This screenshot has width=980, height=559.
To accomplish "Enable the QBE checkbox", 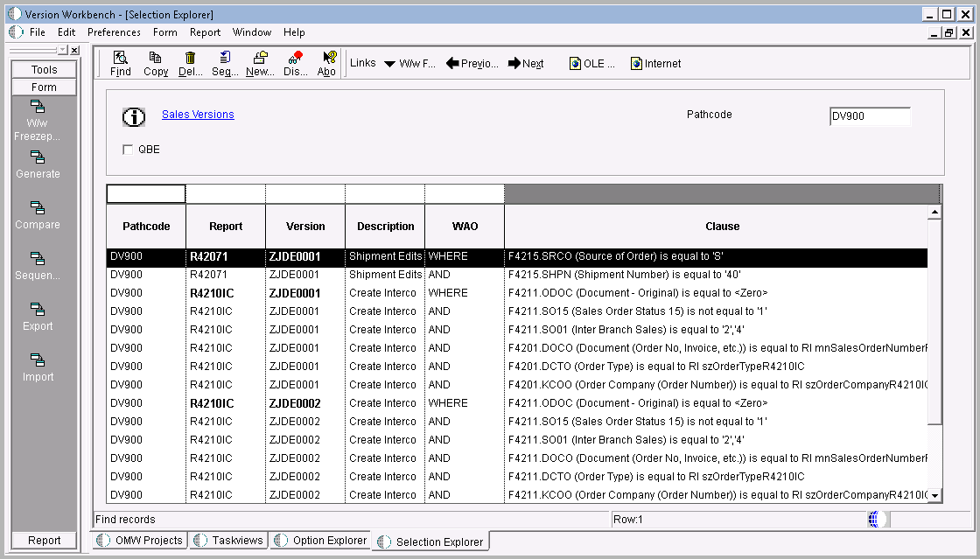I will pos(128,149).
